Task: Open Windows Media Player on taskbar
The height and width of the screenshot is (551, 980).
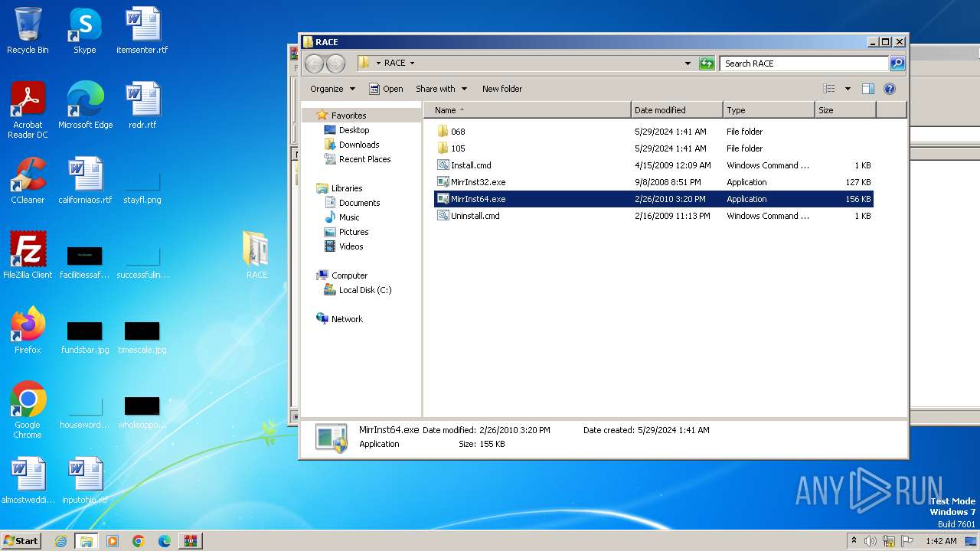Action: pyautogui.click(x=113, y=541)
